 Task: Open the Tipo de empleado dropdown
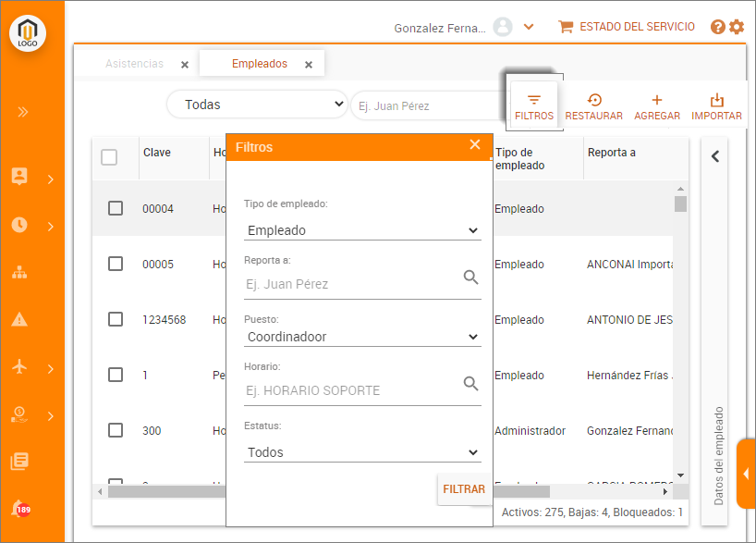coord(362,230)
